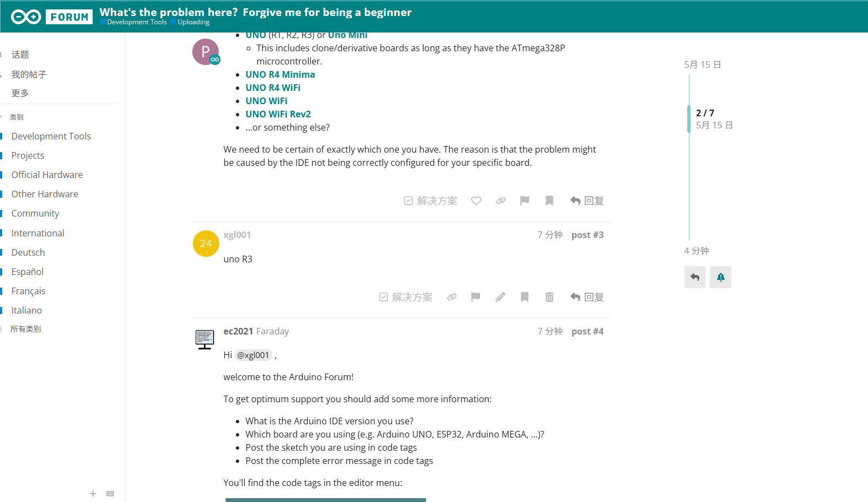This screenshot has height=502, width=868.
Task: Click timeline reply arrow button
Action: point(695,277)
